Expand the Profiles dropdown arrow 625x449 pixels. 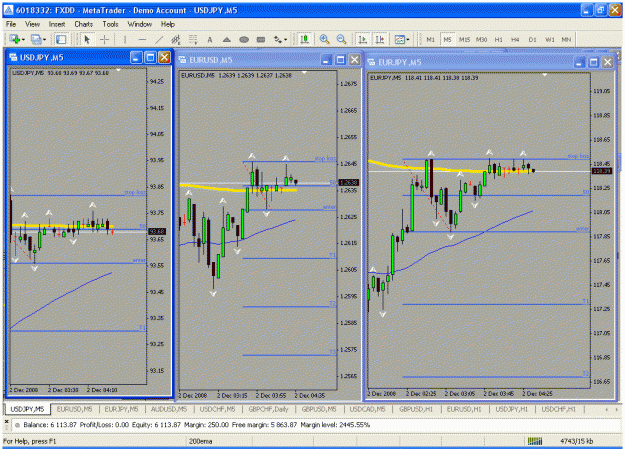(44, 39)
